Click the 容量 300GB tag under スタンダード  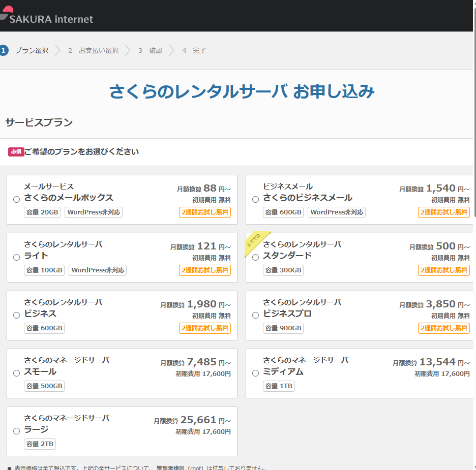(283, 270)
